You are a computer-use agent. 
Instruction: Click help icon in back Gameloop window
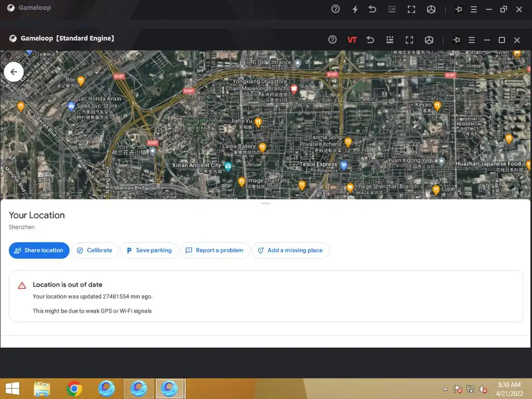click(336, 9)
